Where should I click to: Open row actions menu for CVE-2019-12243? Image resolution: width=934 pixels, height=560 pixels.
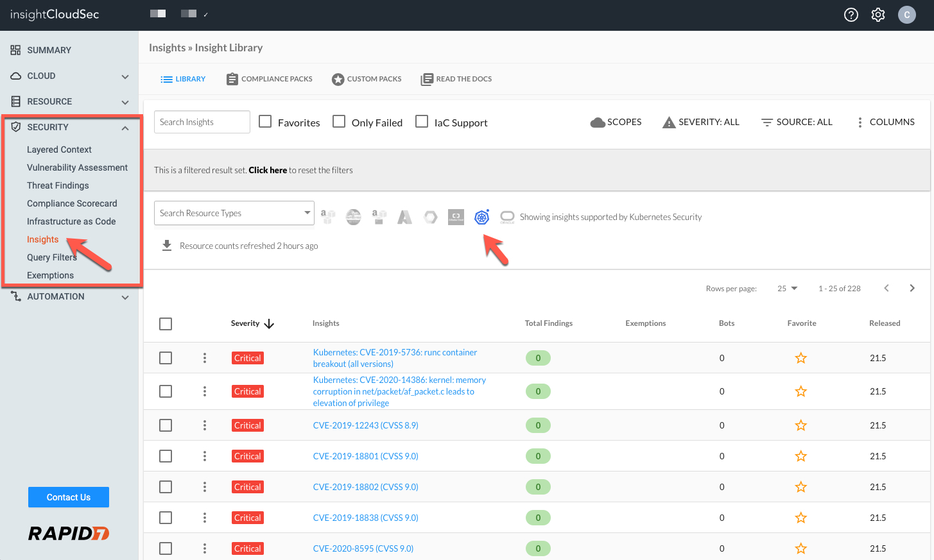coord(205,425)
